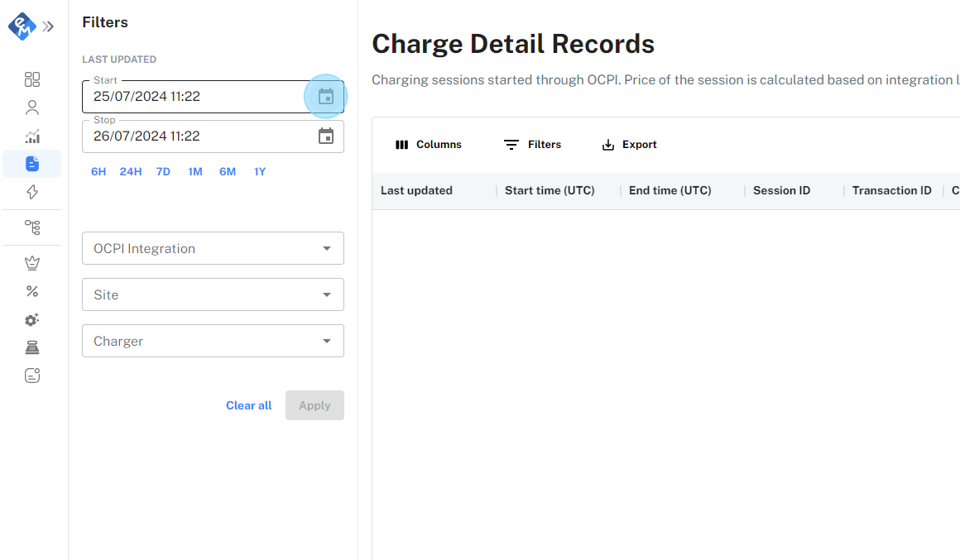This screenshot has width=960, height=560.
Task: Sort by the Session ID column header
Action: click(781, 190)
